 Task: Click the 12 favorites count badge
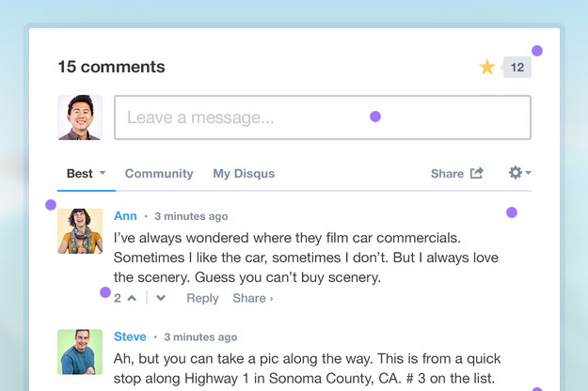(x=517, y=68)
